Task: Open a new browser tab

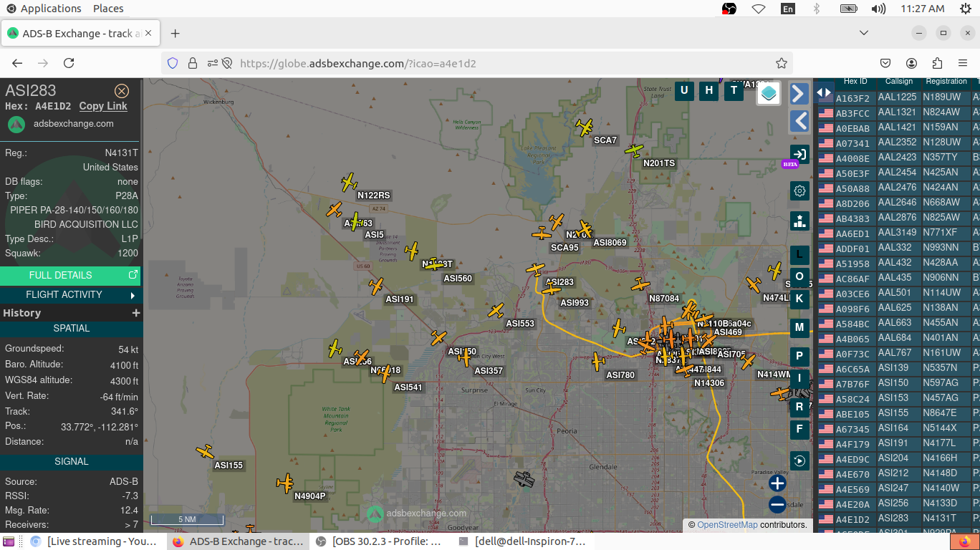Action: (176, 33)
